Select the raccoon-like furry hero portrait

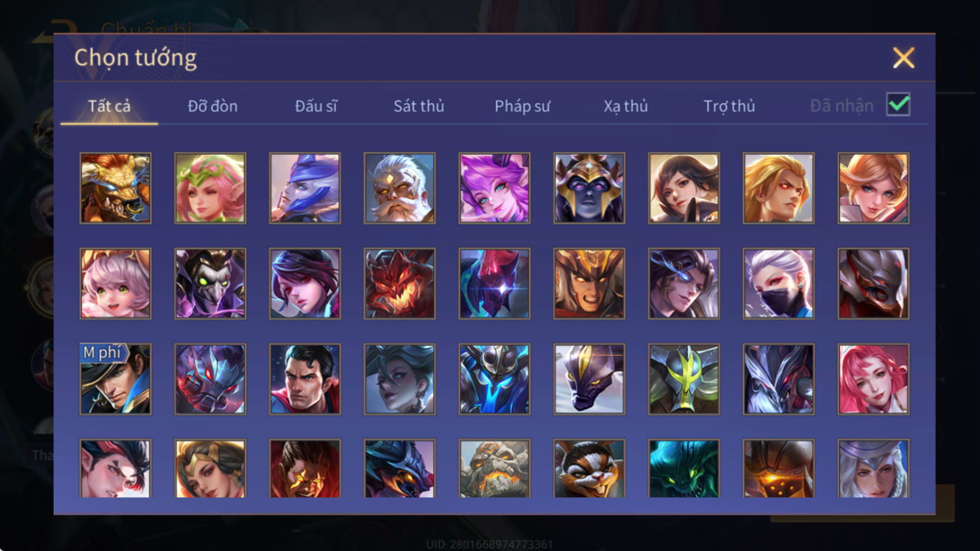(x=589, y=469)
